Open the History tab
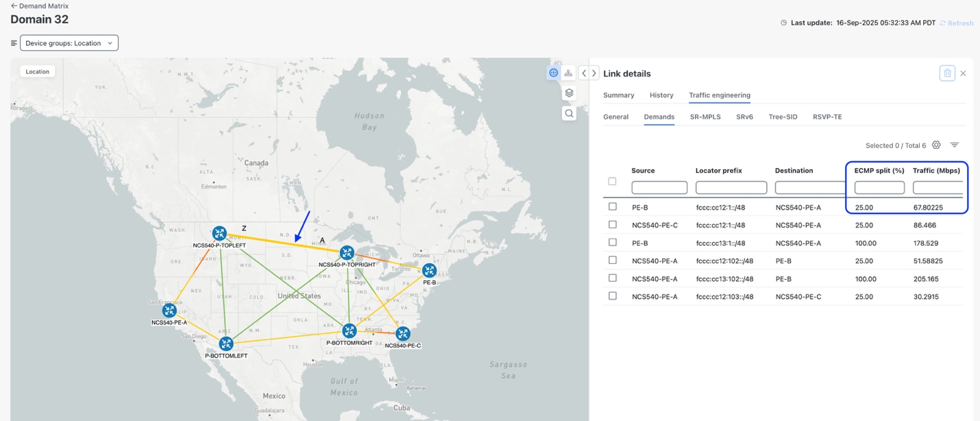Viewport: 980px width, 421px height. pos(661,95)
